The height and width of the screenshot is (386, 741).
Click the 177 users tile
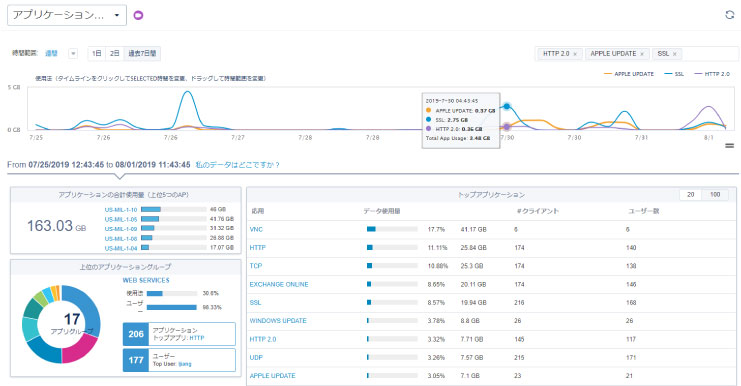[179, 360]
